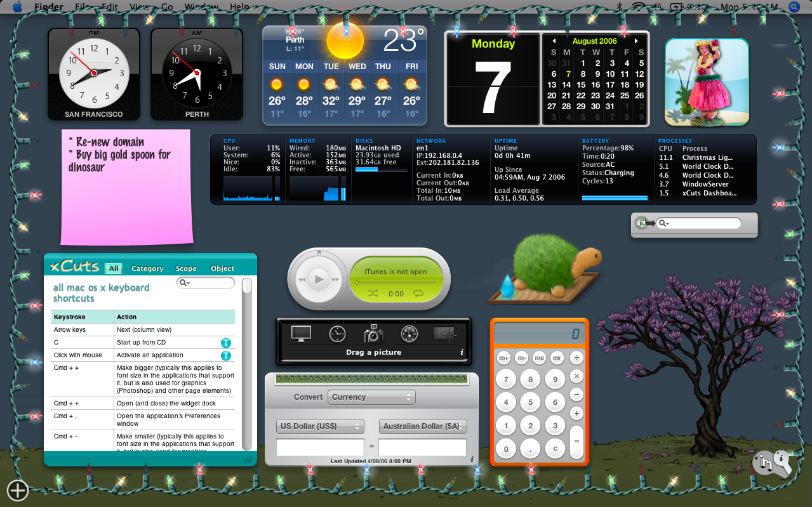Open the Apple menu

pos(17,7)
